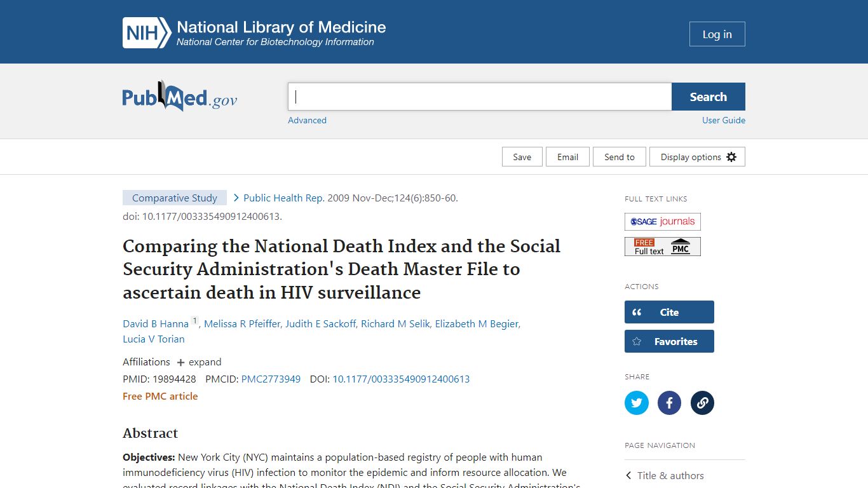The width and height of the screenshot is (868, 488).
Task: Open the Advanced search link
Action: click(x=307, y=120)
